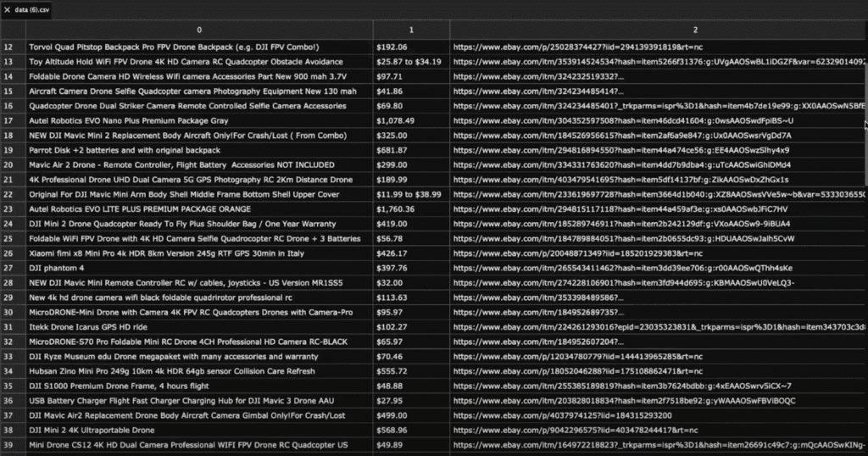Click the $32.00 price cell
Image resolution: width=868 pixels, height=456 pixels.
point(411,283)
